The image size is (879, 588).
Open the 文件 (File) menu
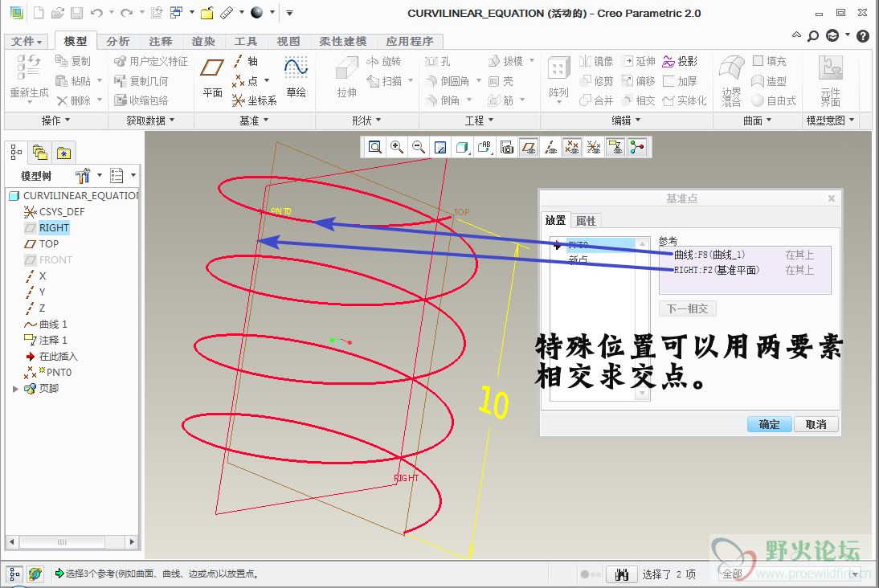point(27,42)
